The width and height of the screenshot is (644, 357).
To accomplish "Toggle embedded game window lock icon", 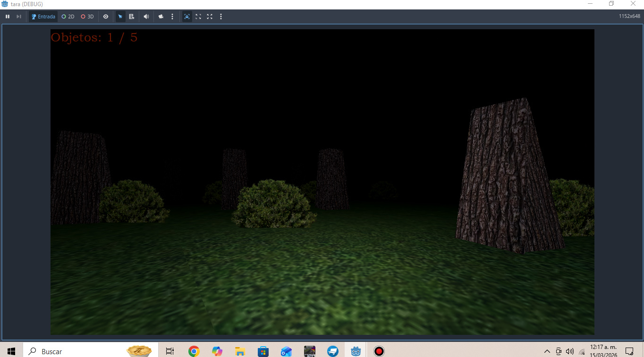I will [187, 17].
